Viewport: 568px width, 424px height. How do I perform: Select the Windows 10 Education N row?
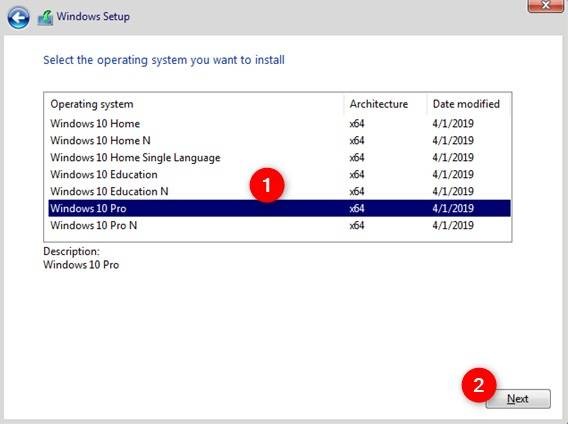[279, 191]
